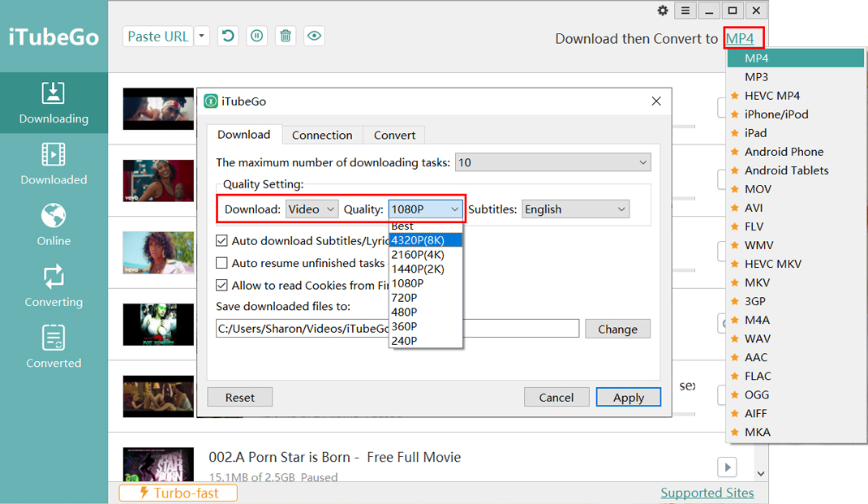Click the Reset button
This screenshot has width=868, height=504.
[239, 397]
